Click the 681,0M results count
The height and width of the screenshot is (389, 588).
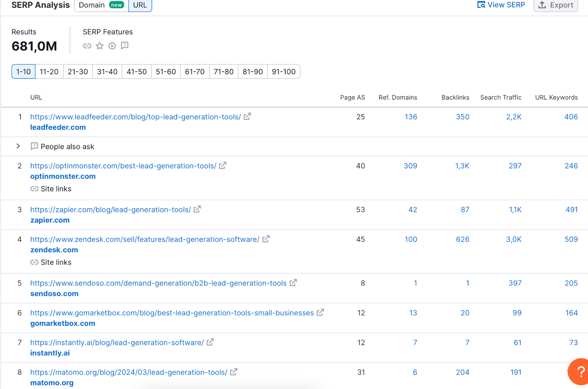pyautogui.click(x=35, y=46)
